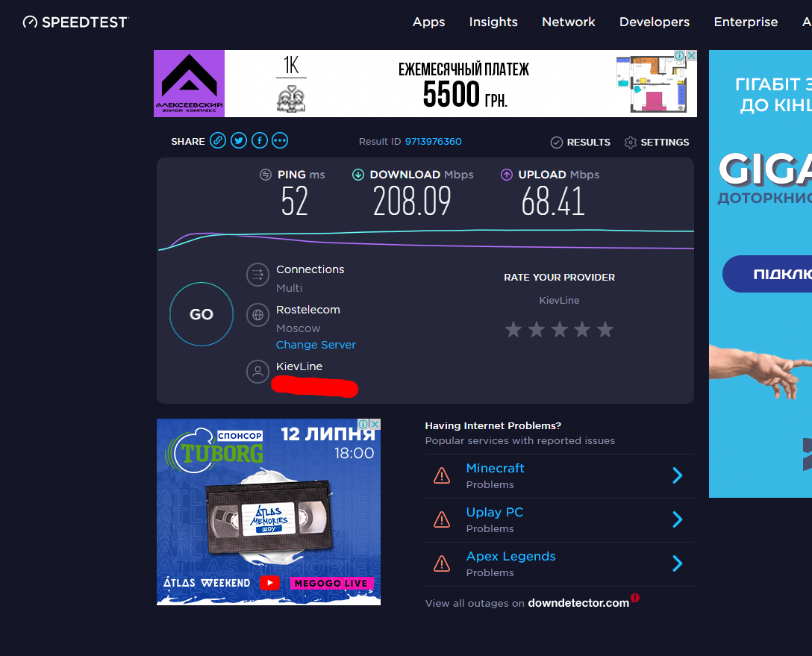Screen dimensions: 812x656
Task: Click the 68.41 upload value
Action: point(553,202)
